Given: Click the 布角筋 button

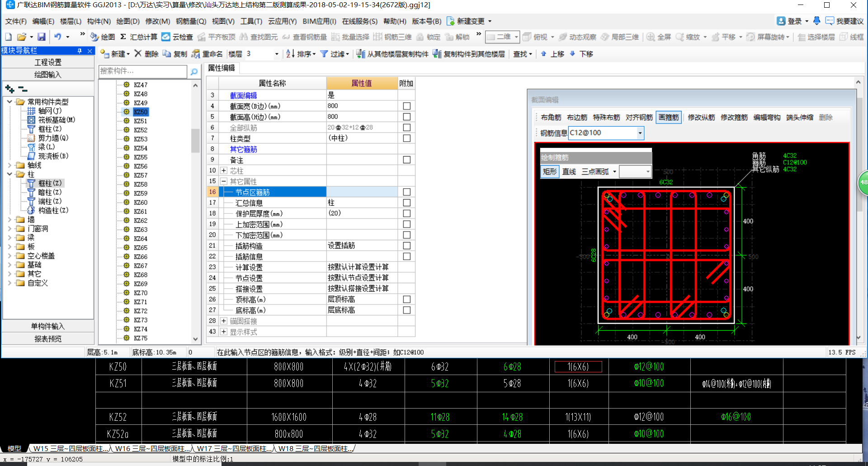Looking at the screenshot, I should point(551,118).
